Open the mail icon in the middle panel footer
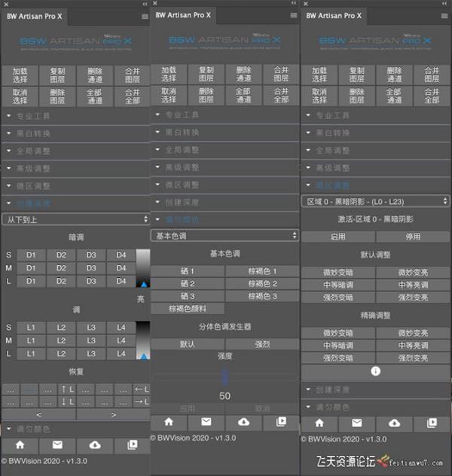 (x=206, y=422)
